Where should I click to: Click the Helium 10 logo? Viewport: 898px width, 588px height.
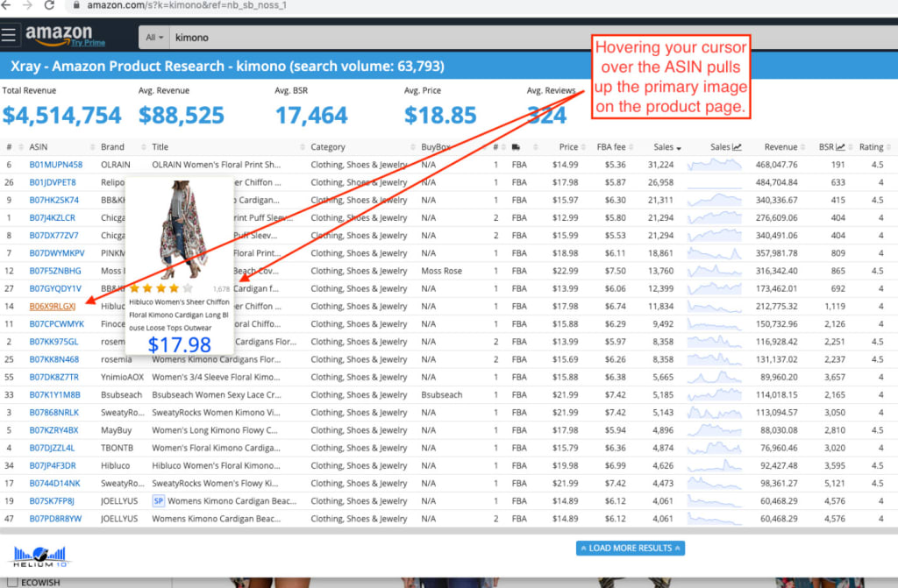click(x=40, y=556)
